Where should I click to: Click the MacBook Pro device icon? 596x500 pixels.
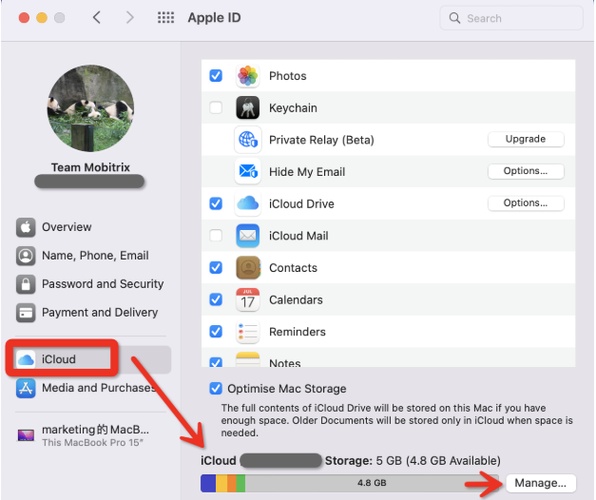pyautogui.click(x=26, y=435)
